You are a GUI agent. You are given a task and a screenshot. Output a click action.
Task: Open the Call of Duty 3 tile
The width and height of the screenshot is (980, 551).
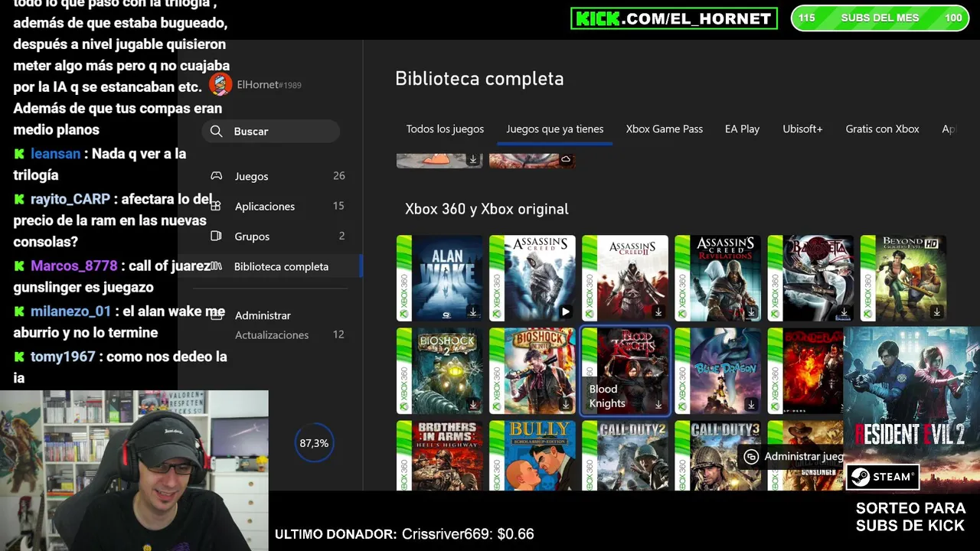tap(717, 455)
